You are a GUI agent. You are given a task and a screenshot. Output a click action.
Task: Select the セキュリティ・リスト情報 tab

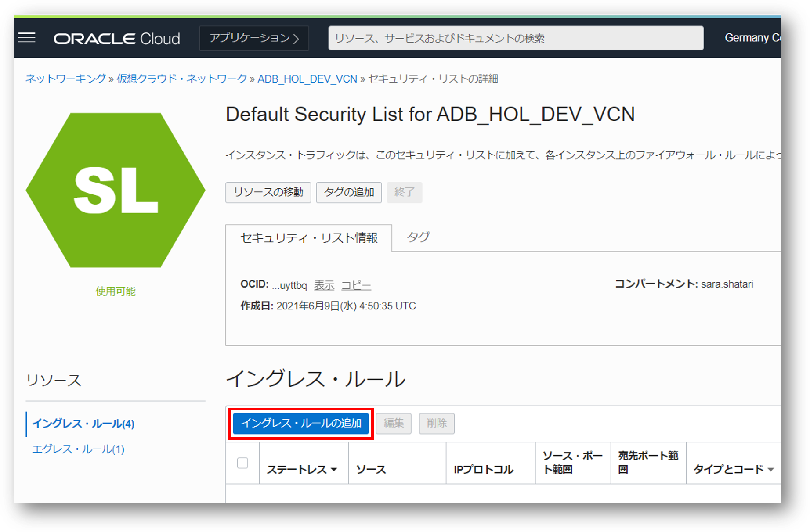point(309,238)
